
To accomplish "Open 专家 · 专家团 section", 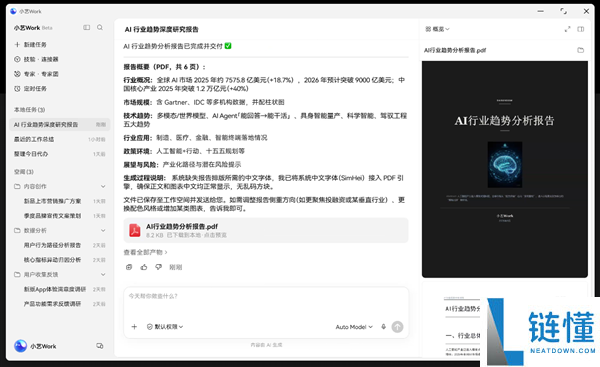I will (x=36, y=74).
